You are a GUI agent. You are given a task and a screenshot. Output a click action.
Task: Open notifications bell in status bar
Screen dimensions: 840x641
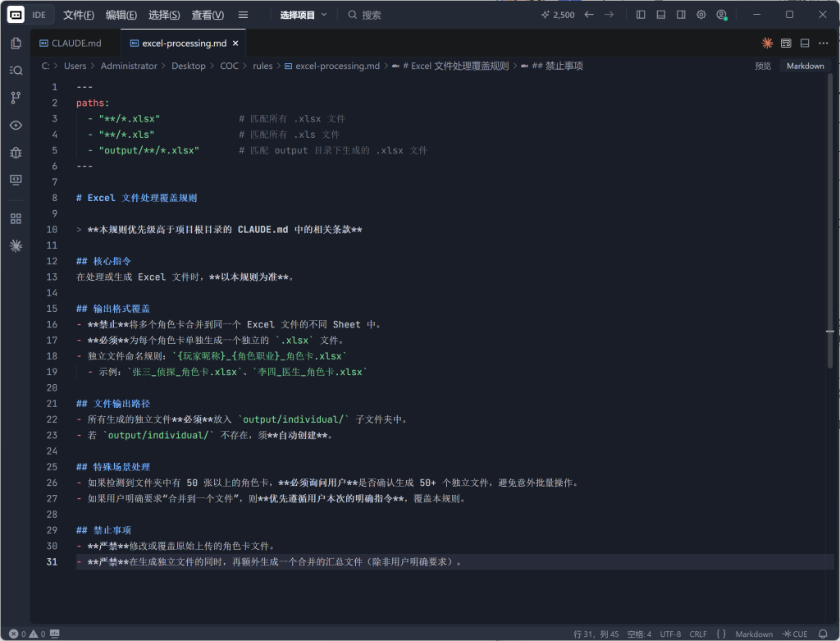click(823, 634)
